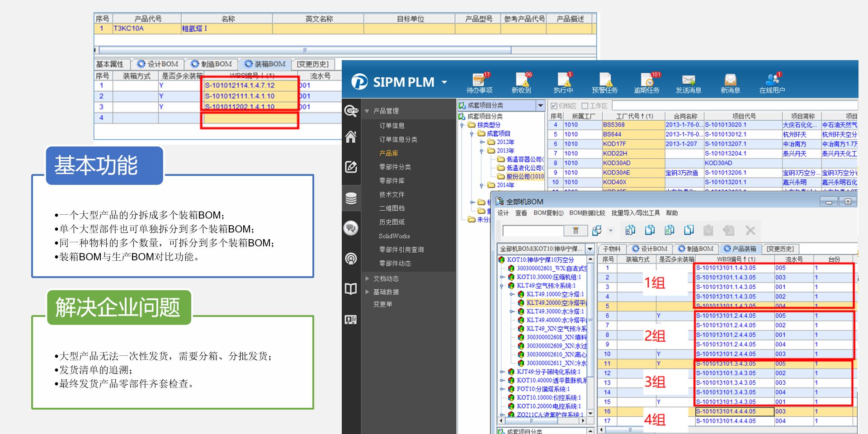Screen dimensions: 868x434
Task: Click the 发送消息 send message icon
Action: [688, 81]
